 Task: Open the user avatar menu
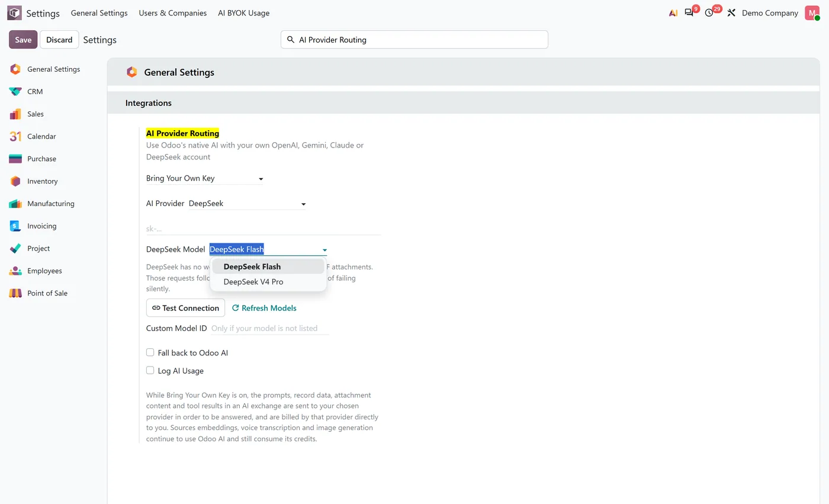coord(812,13)
